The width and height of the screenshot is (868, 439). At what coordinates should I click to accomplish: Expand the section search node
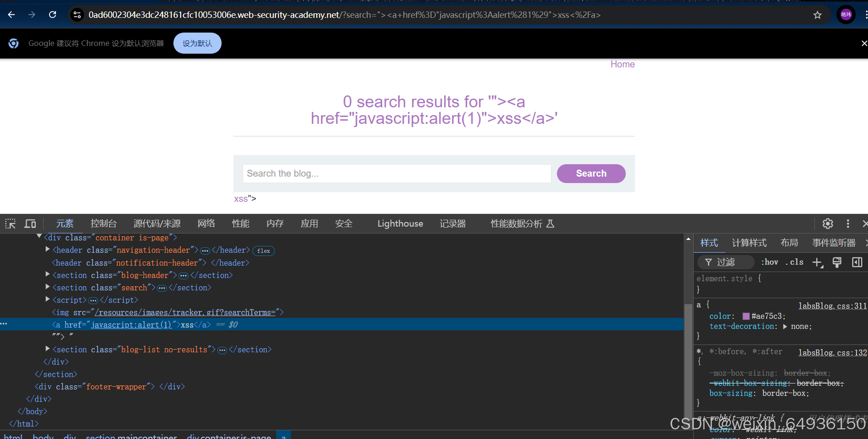(47, 287)
